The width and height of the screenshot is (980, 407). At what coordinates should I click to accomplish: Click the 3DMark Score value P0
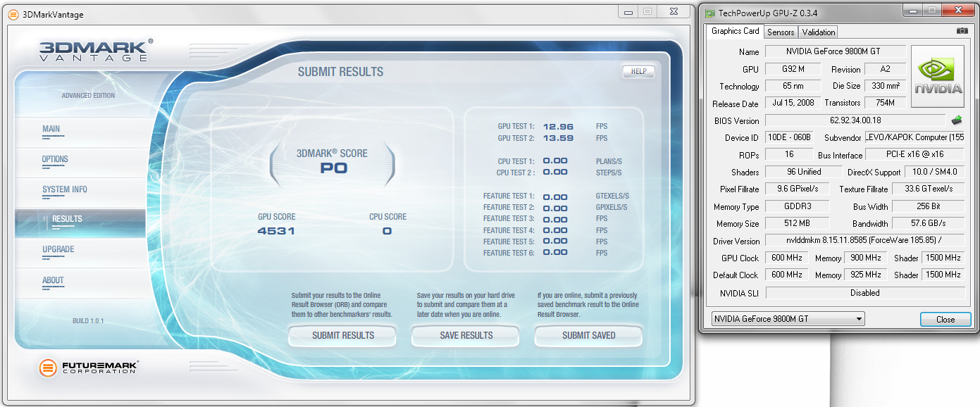click(333, 168)
